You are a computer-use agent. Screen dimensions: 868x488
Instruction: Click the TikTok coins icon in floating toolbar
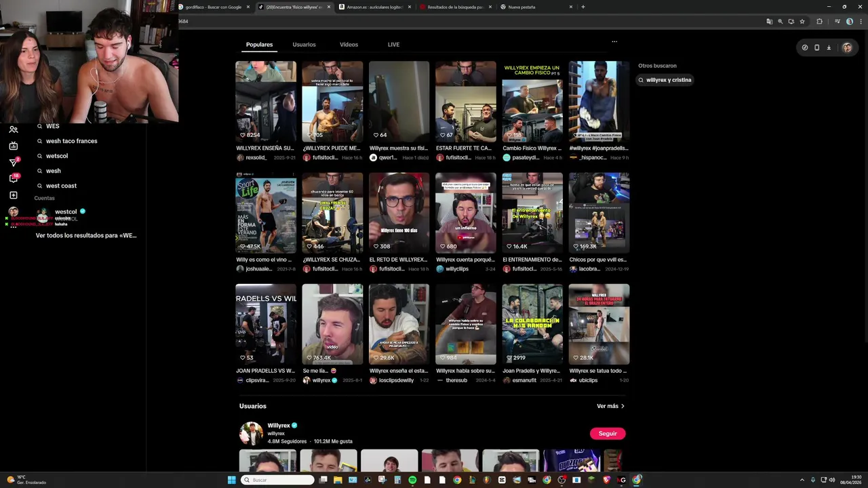coord(805,47)
